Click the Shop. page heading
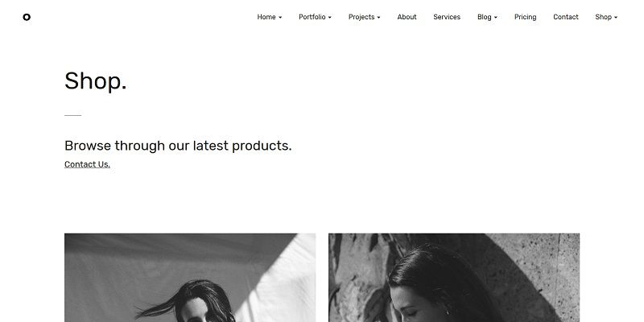The image size is (644, 322). (95, 81)
